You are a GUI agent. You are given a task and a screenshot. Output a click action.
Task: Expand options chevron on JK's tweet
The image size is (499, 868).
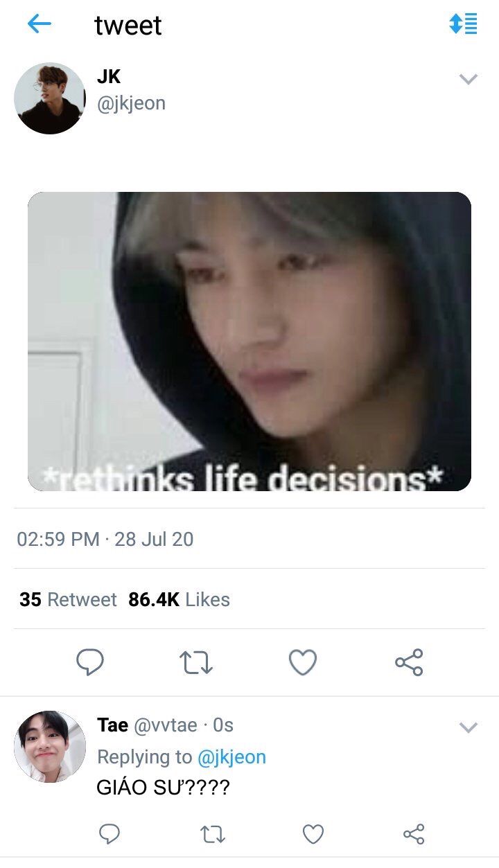[x=469, y=79]
